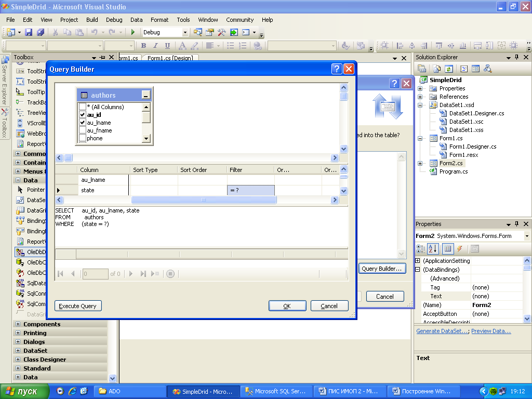Image resolution: width=532 pixels, height=399 pixels.
Task: Click the Query Builder... button in the wizard
Action: (x=382, y=269)
